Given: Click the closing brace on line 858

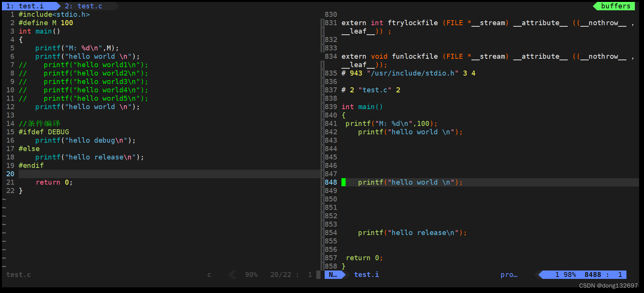Looking at the screenshot, I should point(343,266).
